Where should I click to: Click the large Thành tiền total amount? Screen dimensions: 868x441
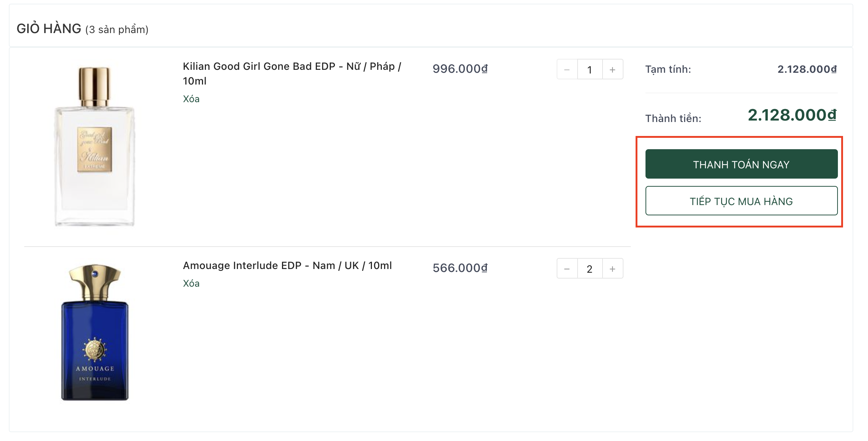pos(792,115)
